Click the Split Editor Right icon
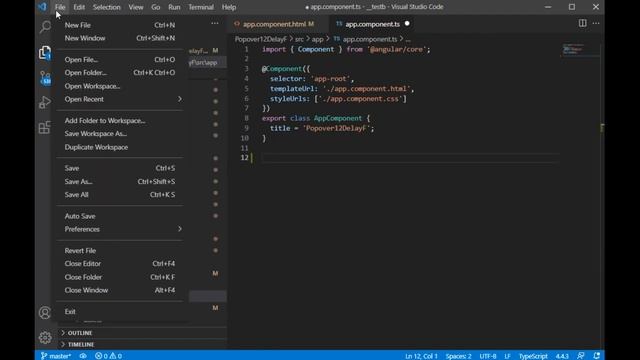 582,23
